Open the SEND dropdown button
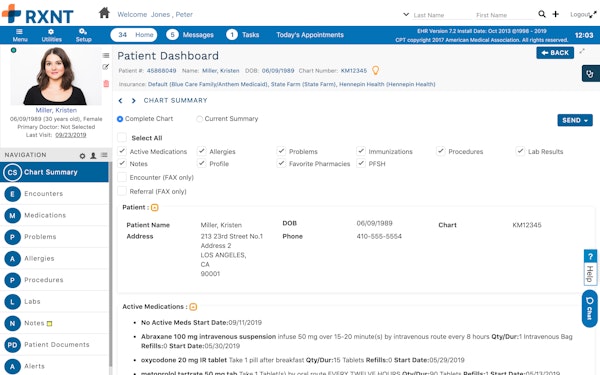Viewport: 600px width, 375px height. tap(575, 120)
